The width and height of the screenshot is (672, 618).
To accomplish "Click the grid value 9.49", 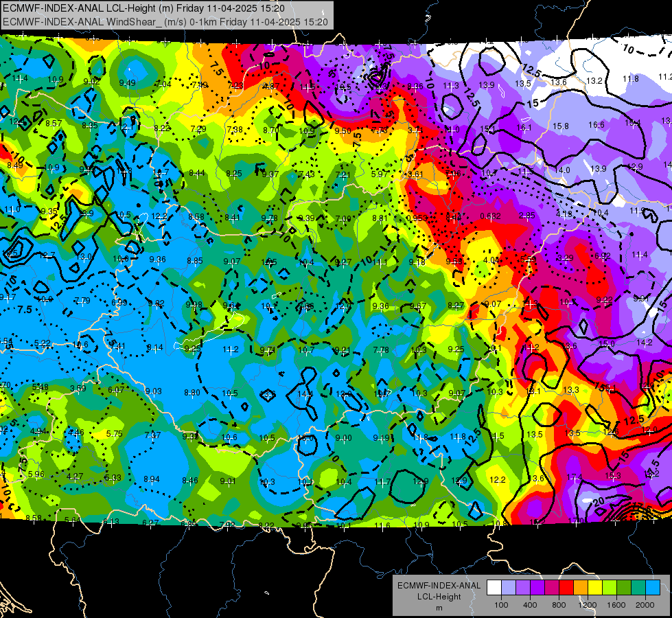I will click(127, 83).
